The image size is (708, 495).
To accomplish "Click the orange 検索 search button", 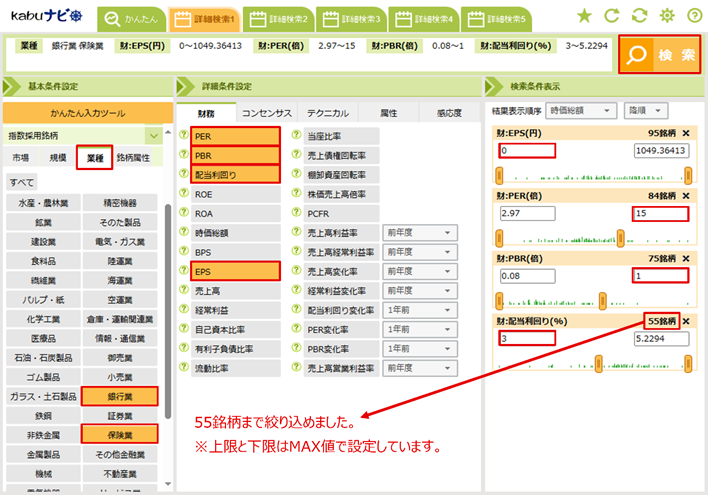I will (659, 56).
